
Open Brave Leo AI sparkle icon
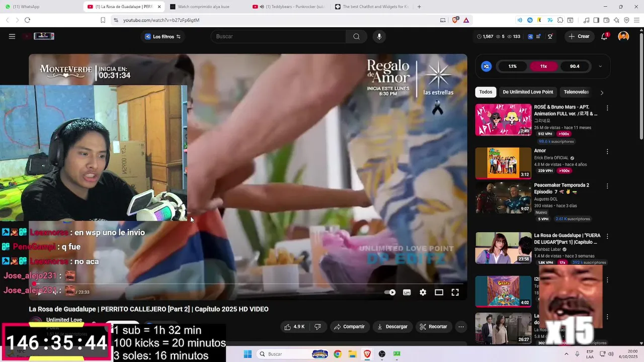pyautogui.click(x=616, y=20)
